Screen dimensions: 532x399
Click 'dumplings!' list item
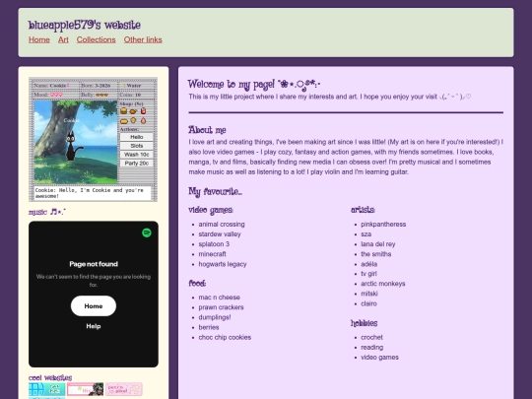215,317
